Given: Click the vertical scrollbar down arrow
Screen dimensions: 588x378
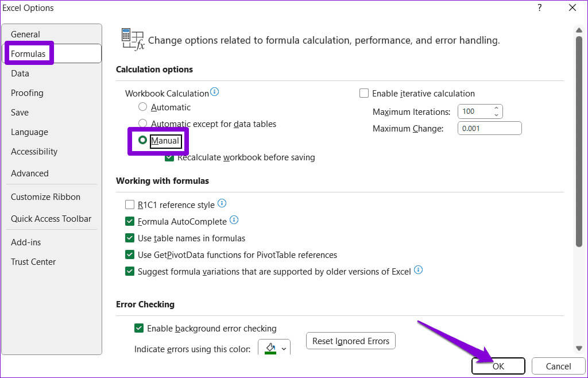Looking at the screenshot, I should pyautogui.click(x=579, y=348).
